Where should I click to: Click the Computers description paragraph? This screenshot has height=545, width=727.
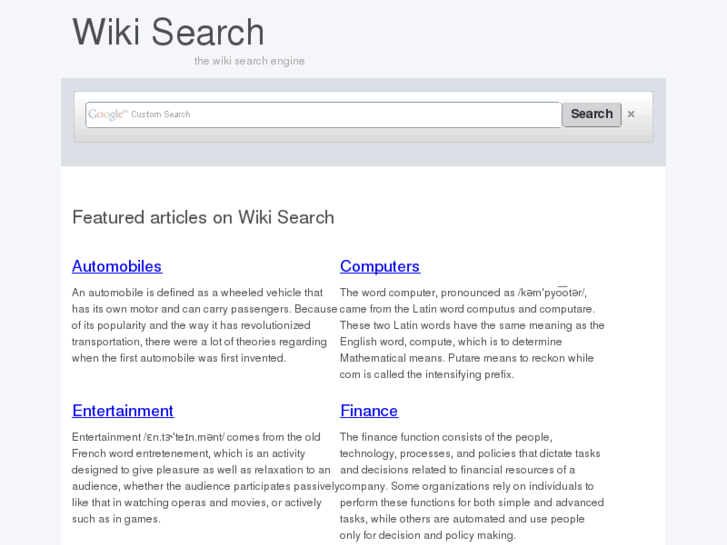click(472, 333)
